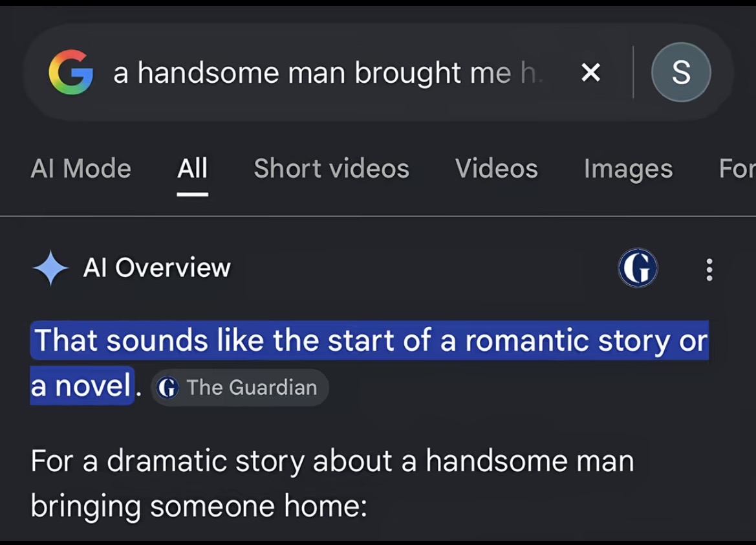Click the AI Overview heading text

[157, 267]
